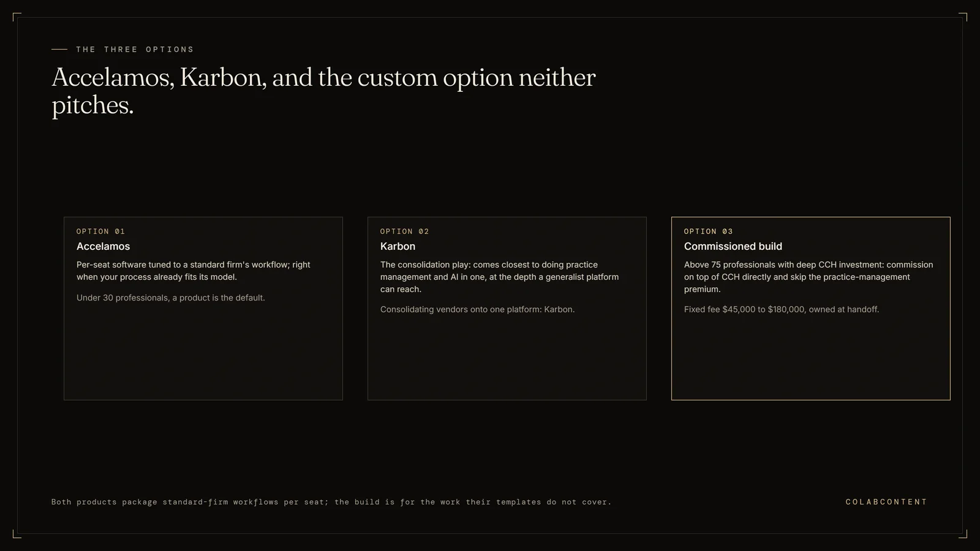Click 'Consolidating vendors onto one platform' line
Viewport: 980px width, 551px height.
[x=477, y=309]
